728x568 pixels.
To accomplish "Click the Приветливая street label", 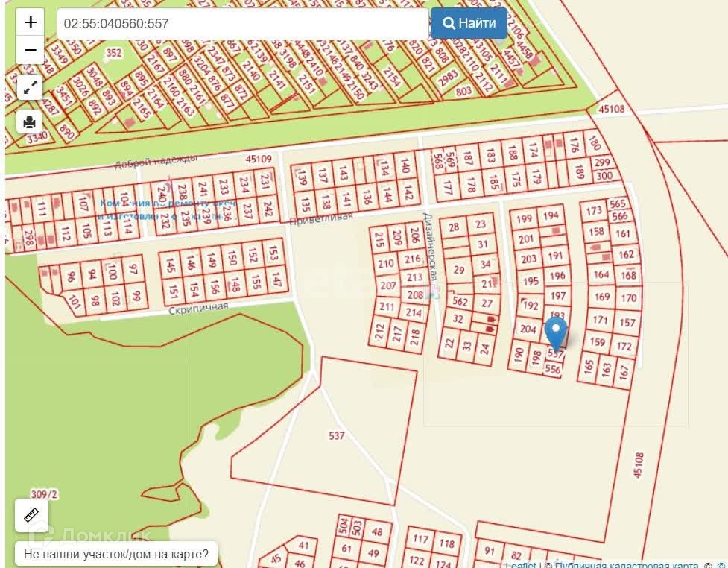I will coord(321,218).
